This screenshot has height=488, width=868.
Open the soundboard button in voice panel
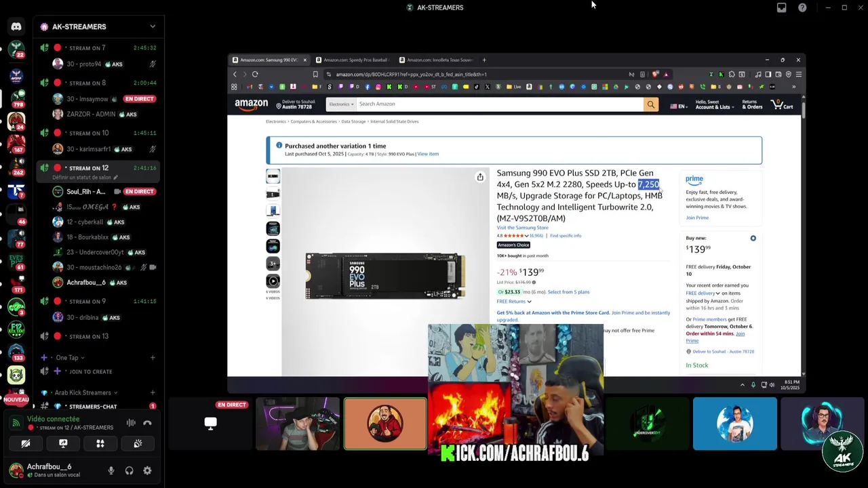click(138, 444)
